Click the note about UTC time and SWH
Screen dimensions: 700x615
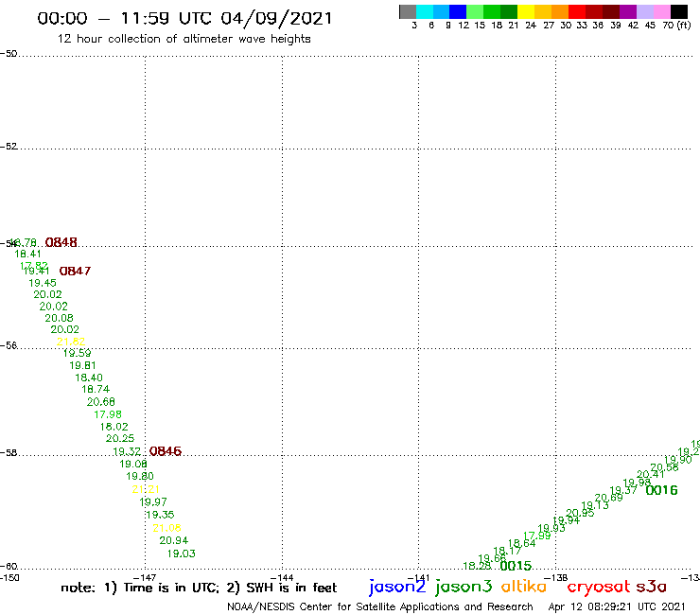click(x=199, y=588)
